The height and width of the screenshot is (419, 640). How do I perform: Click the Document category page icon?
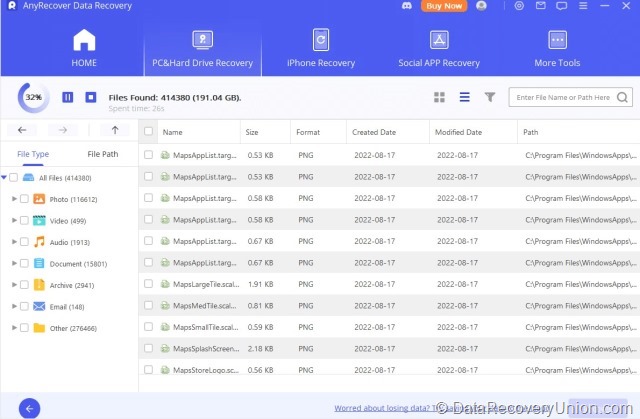[39, 263]
